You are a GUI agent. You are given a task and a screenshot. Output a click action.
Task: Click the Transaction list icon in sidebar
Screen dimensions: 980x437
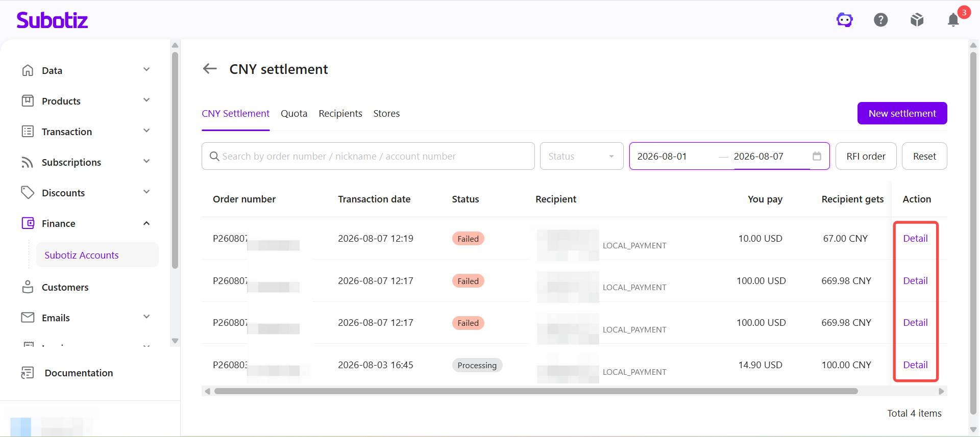[28, 132]
